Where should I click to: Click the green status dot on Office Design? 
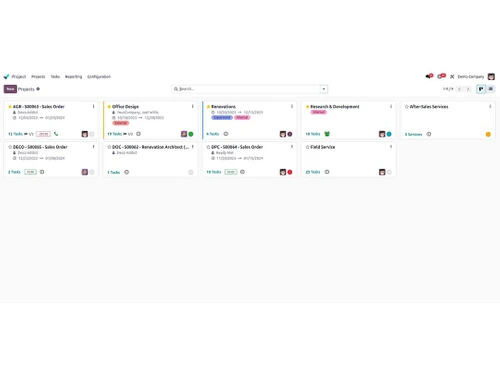click(x=191, y=134)
